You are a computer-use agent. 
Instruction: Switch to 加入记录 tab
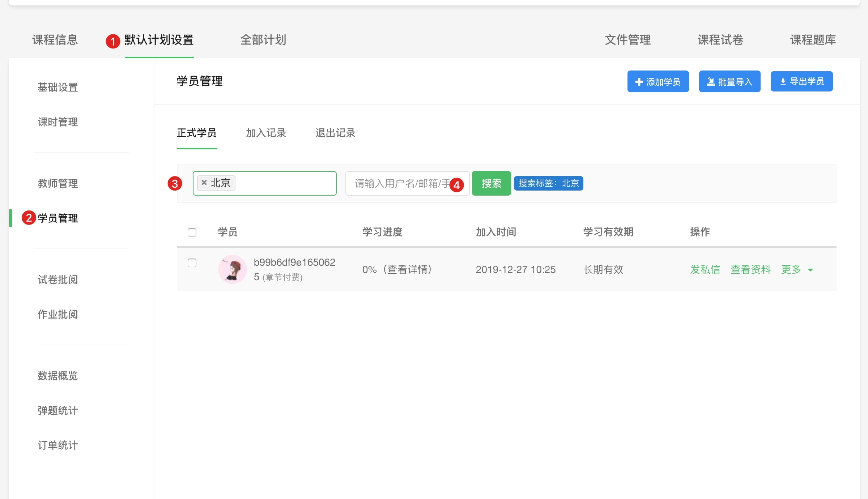266,133
